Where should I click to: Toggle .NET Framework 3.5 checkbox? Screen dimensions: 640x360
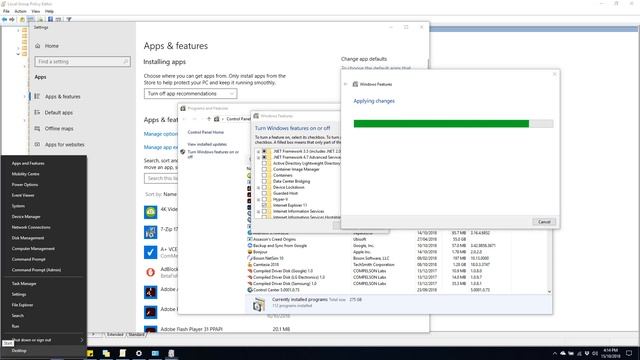[264, 151]
